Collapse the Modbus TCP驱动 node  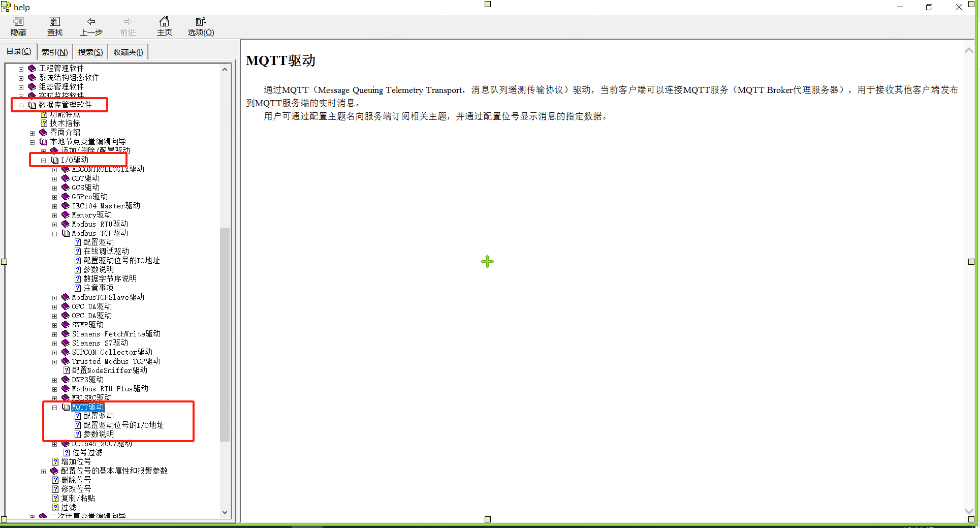[54, 234]
